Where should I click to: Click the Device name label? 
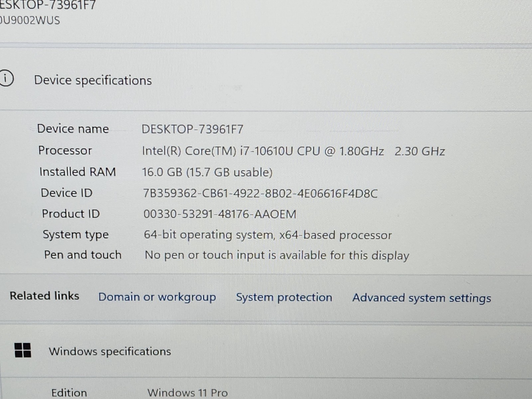(x=73, y=129)
